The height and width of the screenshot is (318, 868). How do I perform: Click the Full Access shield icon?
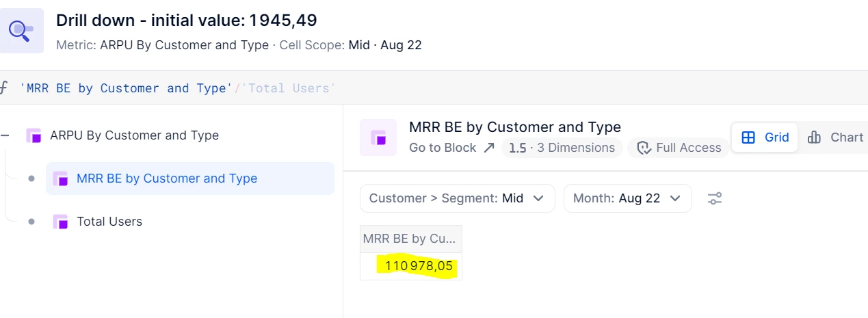(644, 148)
